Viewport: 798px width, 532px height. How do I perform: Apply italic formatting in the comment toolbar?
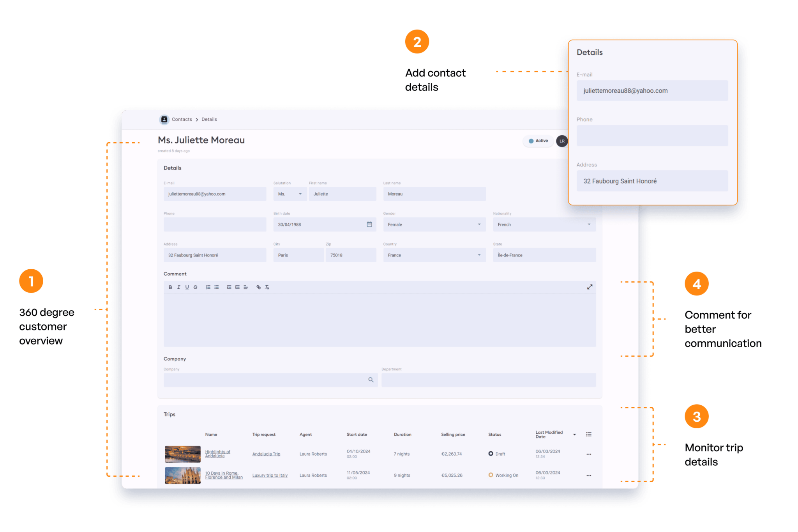click(179, 287)
